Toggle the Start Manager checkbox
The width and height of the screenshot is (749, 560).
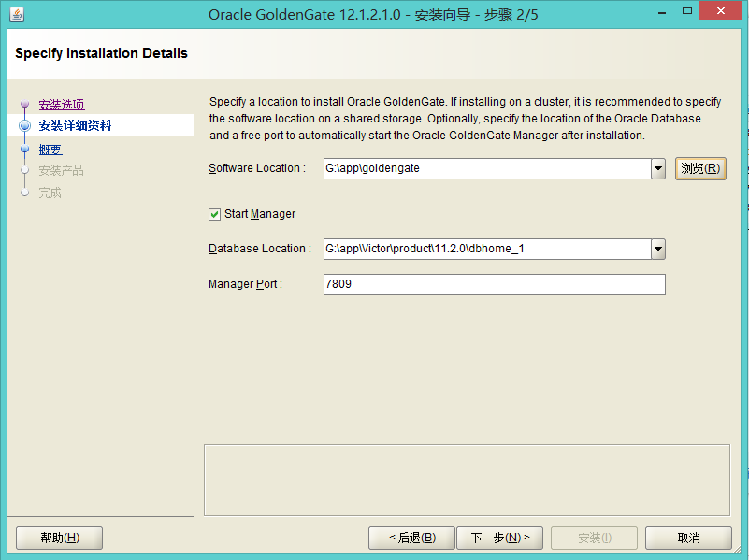pos(214,214)
